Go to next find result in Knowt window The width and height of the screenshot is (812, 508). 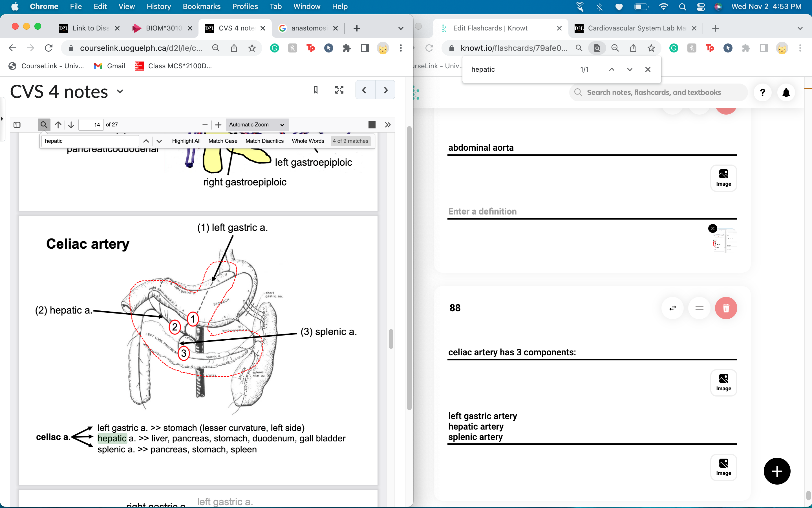point(630,69)
